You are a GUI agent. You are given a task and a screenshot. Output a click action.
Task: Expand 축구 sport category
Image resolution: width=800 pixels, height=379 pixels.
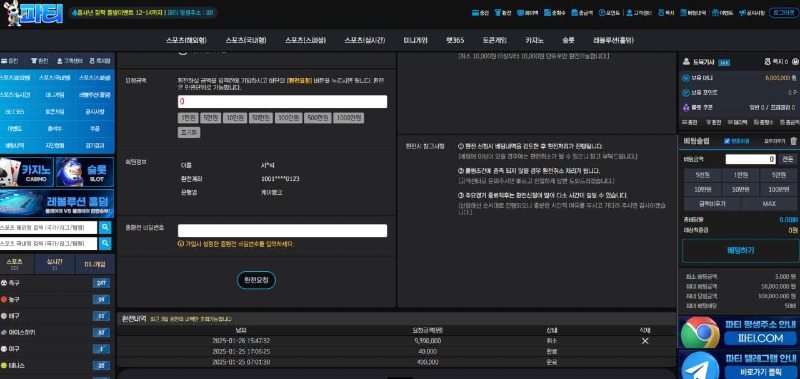pos(57,283)
